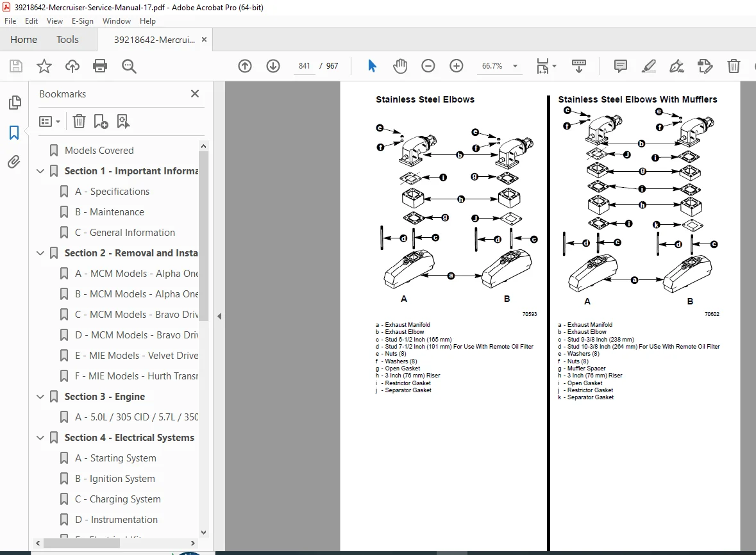
Task: Open the sign document pen tool
Action: click(x=676, y=66)
